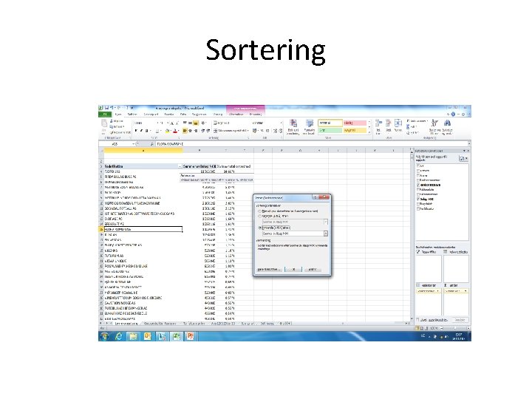Click the Conditional Formatting icon
This screenshot has width=532, height=399.
pyautogui.click(x=293, y=123)
